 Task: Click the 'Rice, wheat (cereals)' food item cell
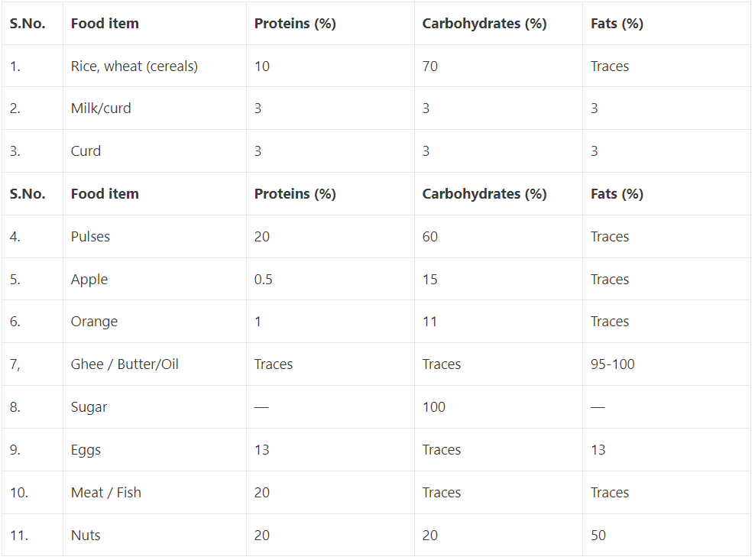(134, 66)
